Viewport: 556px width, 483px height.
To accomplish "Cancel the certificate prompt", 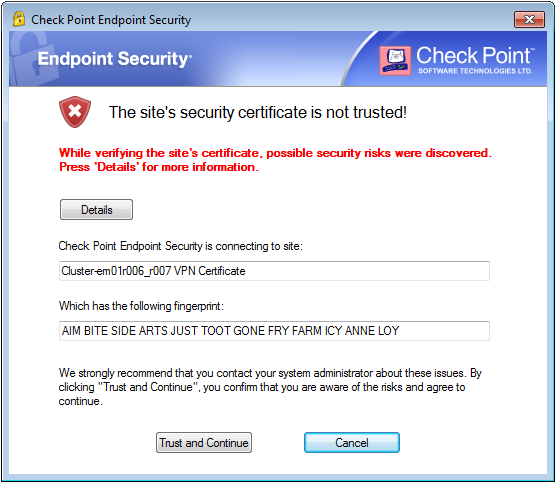I will tap(352, 443).
